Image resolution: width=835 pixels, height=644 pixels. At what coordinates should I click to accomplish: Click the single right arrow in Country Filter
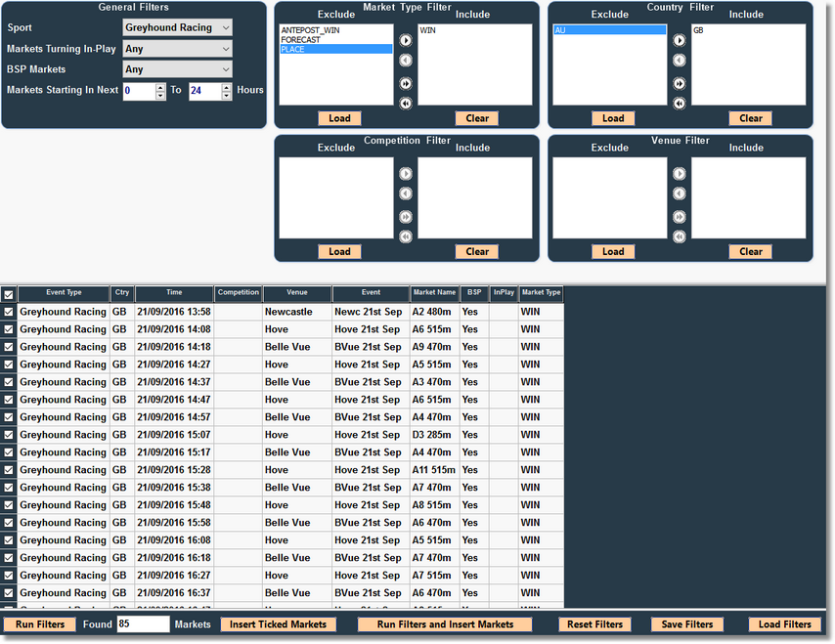pos(680,41)
